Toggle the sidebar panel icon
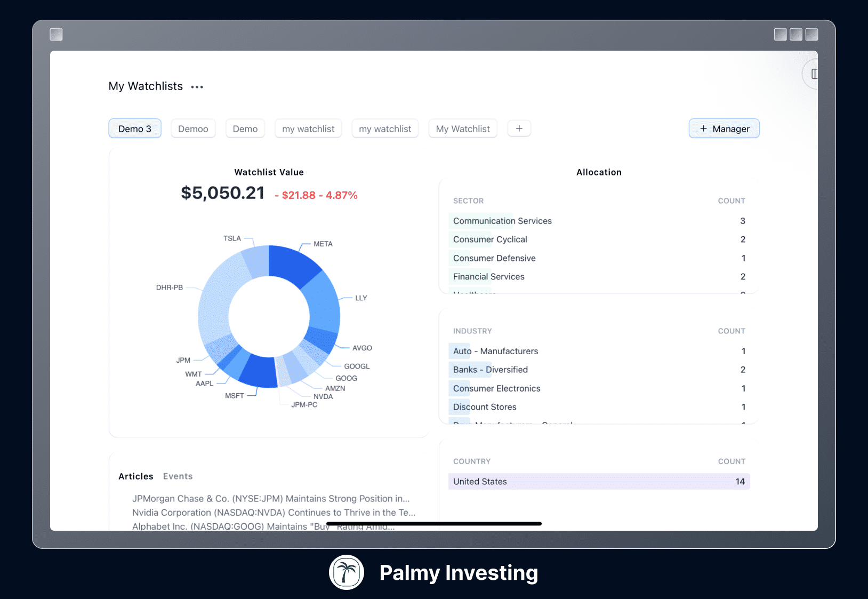 pos(813,74)
